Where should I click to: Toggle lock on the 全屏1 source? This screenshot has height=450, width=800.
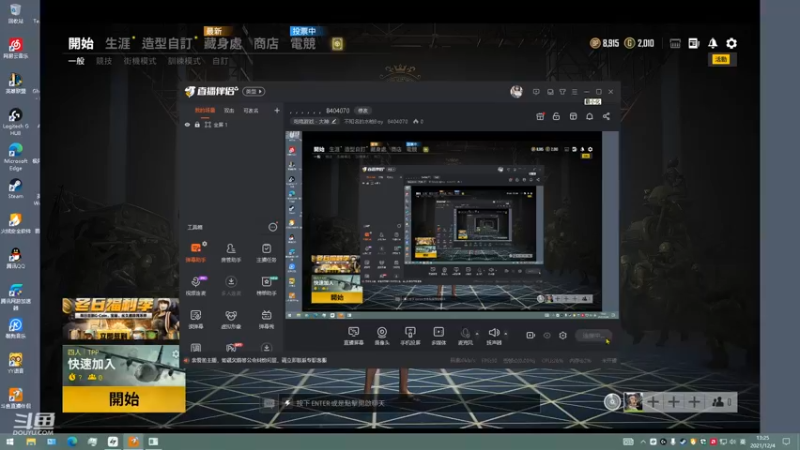coord(197,124)
